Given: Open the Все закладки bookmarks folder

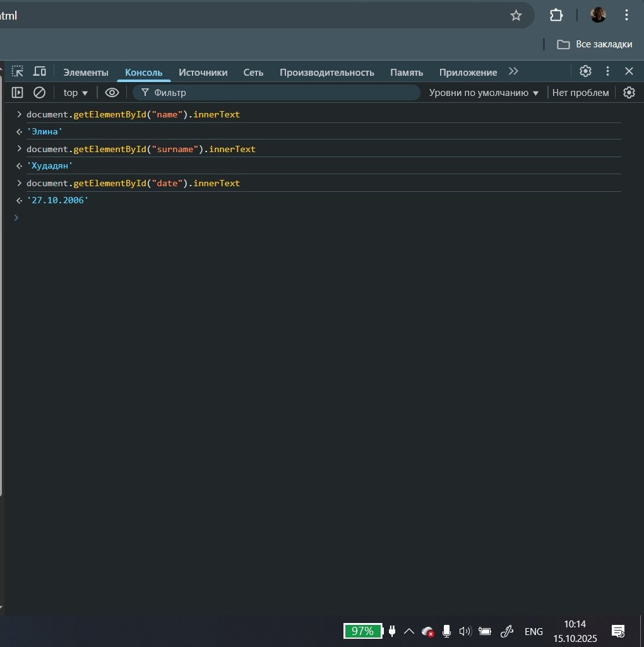Looking at the screenshot, I should 594,44.
